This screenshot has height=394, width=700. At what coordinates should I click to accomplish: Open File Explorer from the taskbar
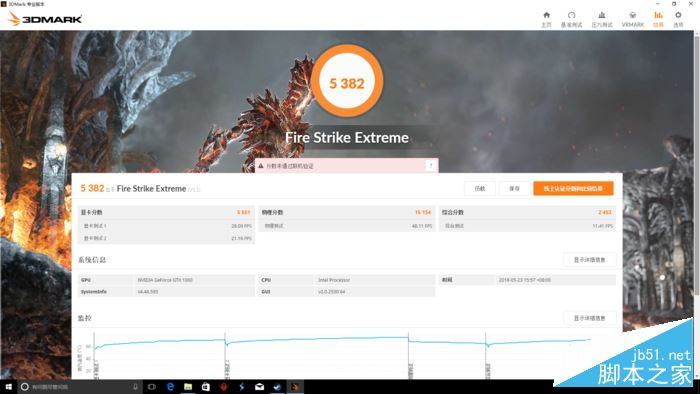[x=188, y=387]
